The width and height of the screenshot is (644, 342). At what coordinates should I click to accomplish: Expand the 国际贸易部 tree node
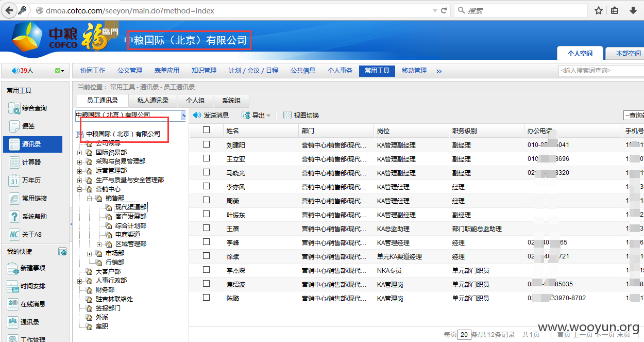tap(79, 153)
